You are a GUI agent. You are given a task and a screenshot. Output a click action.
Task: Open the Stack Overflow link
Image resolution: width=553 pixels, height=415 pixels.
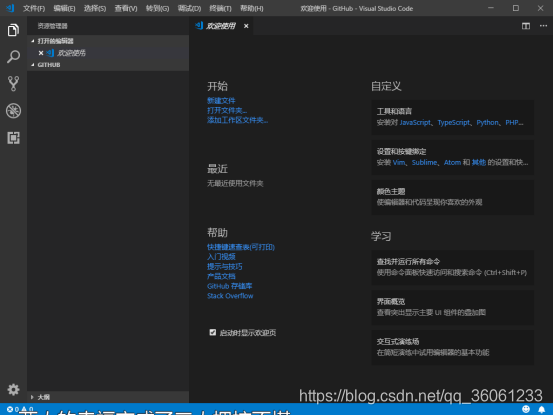(230, 296)
